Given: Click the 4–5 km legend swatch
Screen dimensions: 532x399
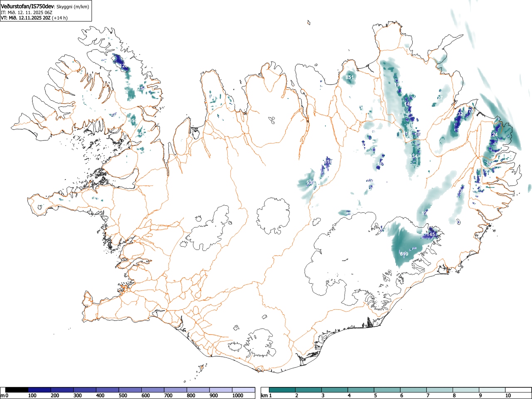Looking at the screenshot, I should (361, 390).
